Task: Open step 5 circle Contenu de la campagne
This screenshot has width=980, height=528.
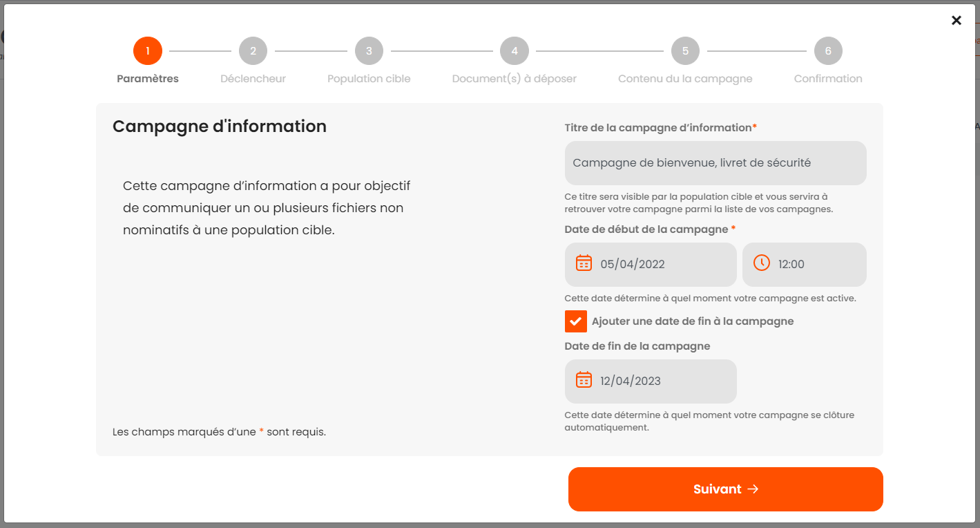Action: click(x=685, y=51)
